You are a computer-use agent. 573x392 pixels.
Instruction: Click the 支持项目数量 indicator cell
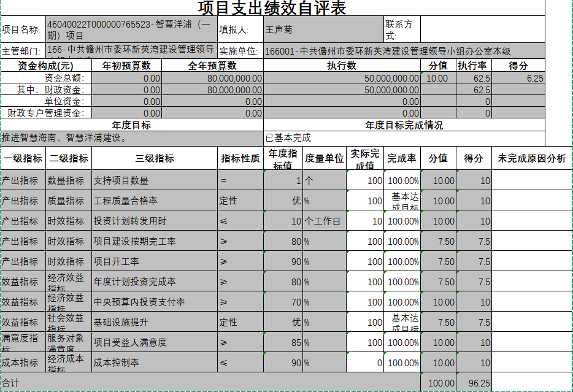coord(154,180)
